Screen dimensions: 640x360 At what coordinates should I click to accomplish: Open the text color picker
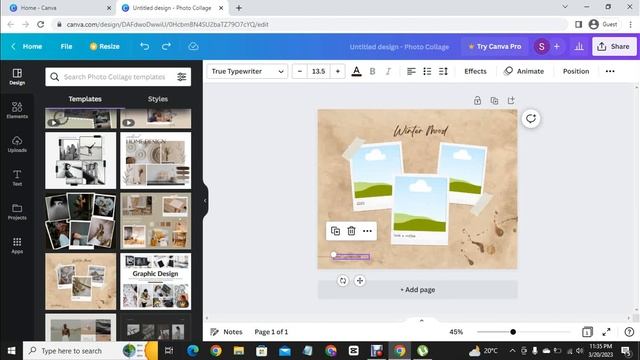pos(356,71)
